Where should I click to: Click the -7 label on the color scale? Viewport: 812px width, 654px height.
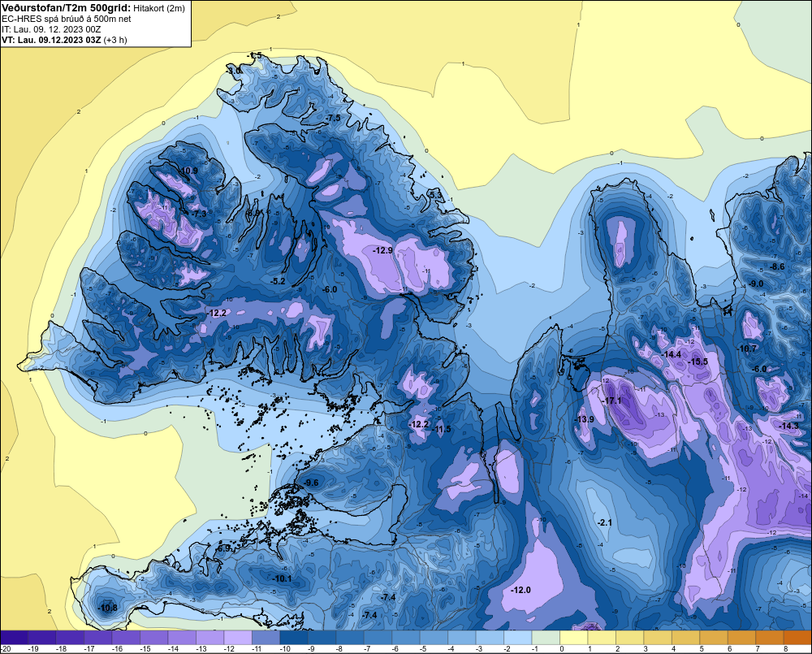[x=367, y=649]
